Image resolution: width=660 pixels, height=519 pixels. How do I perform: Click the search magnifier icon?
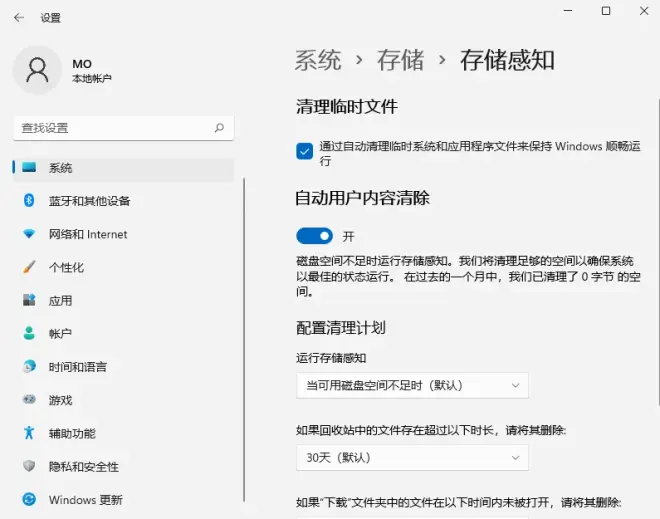click(219, 128)
